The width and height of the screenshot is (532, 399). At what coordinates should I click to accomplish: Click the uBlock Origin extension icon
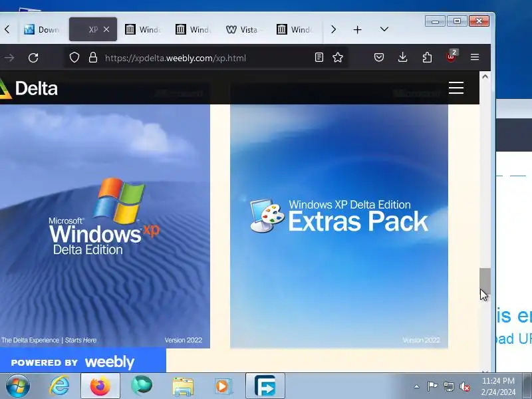pos(452,57)
